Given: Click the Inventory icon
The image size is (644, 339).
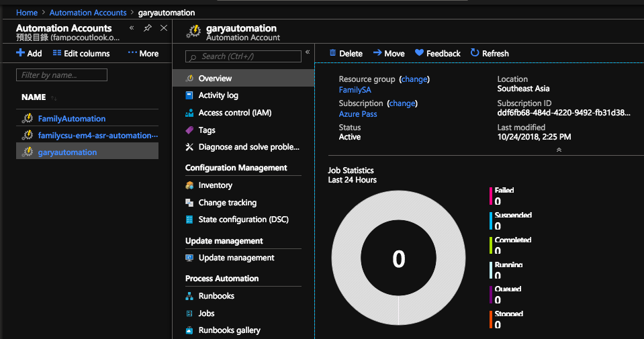Looking at the screenshot, I should pyautogui.click(x=189, y=185).
